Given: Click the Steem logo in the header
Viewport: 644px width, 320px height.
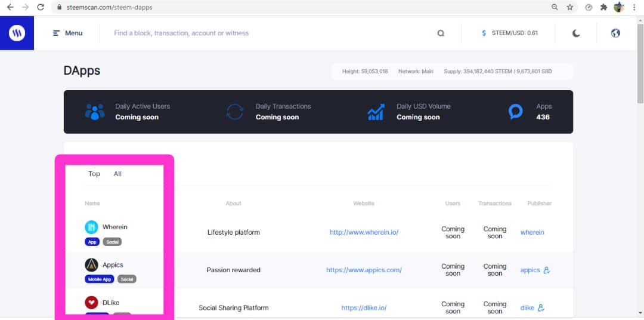Looking at the screenshot, I should (x=17, y=33).
